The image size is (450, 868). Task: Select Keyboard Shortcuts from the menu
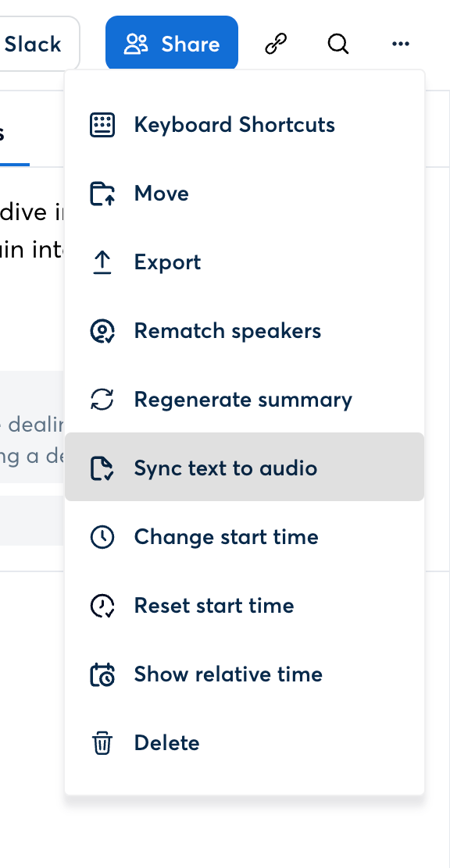(234, 124)
